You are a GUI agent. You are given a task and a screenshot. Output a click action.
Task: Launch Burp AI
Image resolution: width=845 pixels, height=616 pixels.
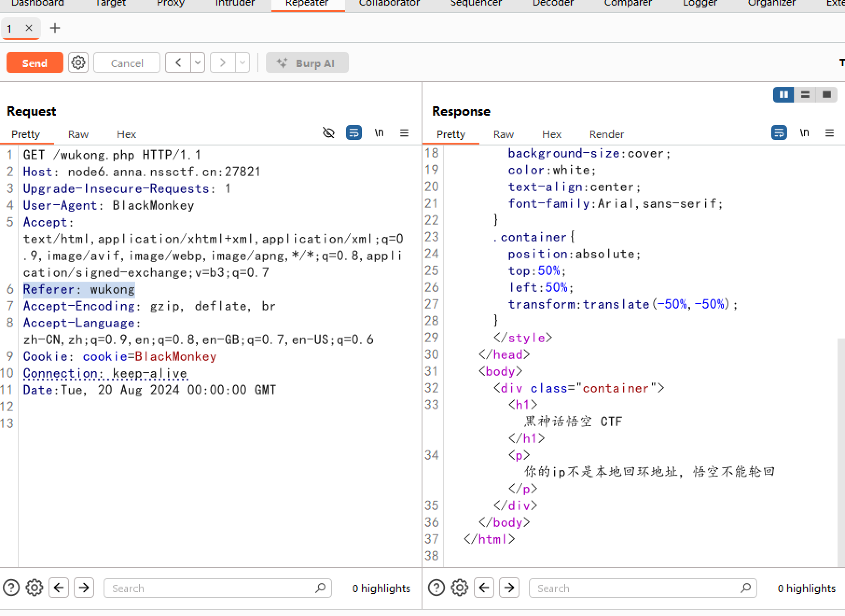(x=307, y=62)
